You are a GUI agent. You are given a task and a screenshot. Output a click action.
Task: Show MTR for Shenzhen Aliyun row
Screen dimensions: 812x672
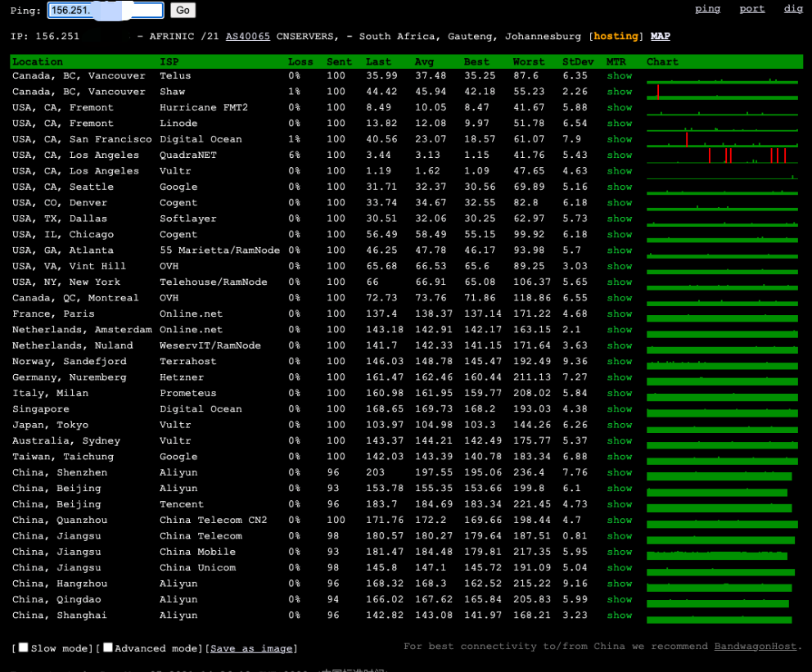(620, 472)
